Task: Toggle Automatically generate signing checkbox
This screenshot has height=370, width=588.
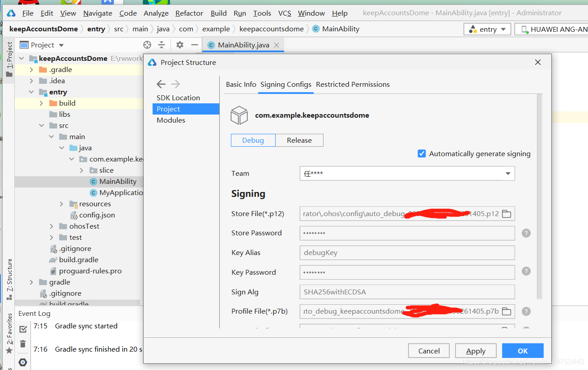Action: (x=422, y=153)
